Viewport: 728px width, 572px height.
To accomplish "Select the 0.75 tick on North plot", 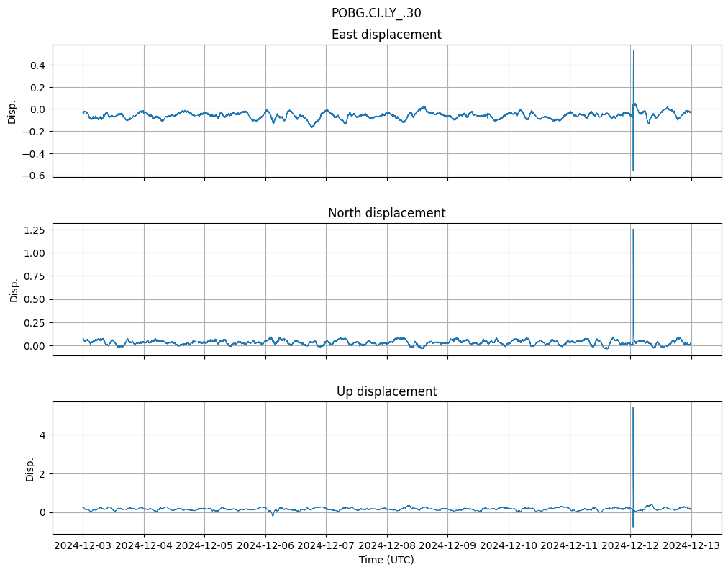I will (34, 276).
